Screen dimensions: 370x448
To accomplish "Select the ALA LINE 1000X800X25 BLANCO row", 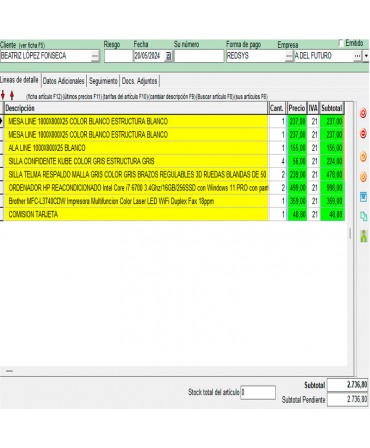I will [136, 148].
